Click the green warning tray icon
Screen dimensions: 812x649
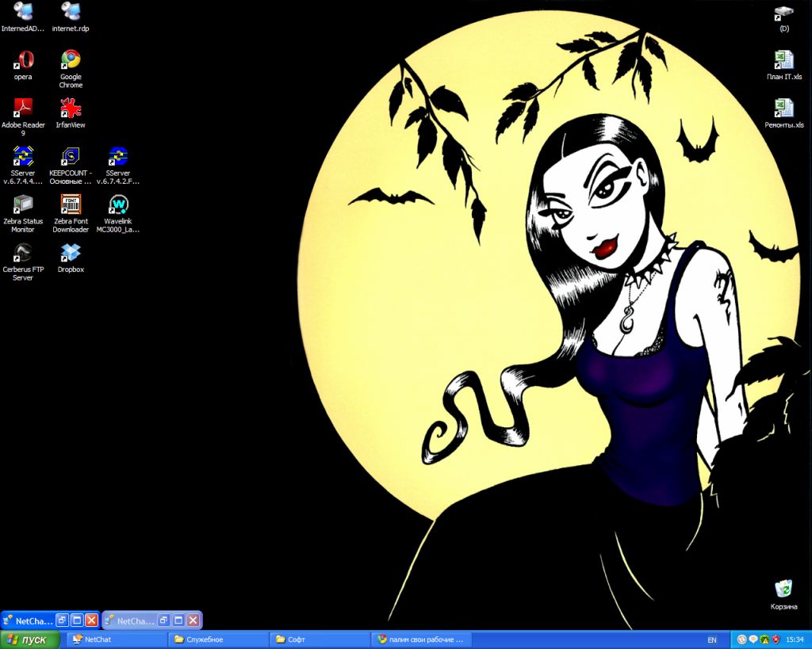pyautogui.click(x=764, y=639)
